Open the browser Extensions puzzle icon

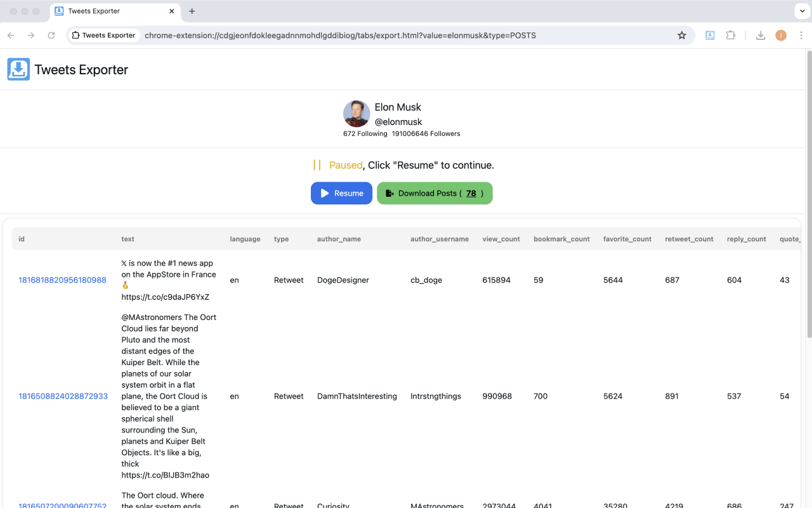(731, 36)
